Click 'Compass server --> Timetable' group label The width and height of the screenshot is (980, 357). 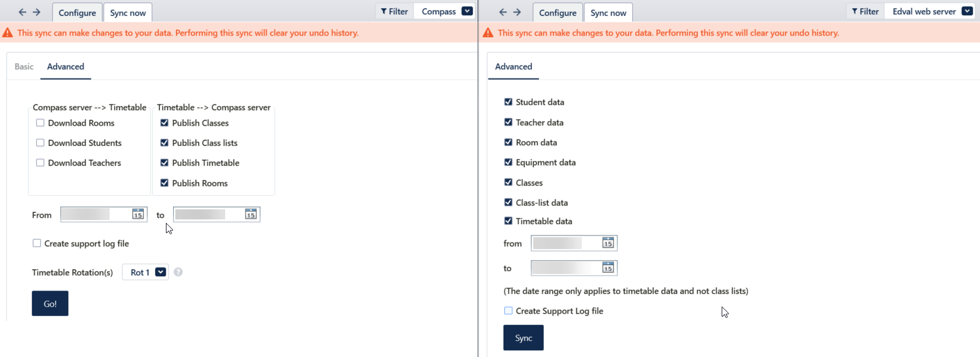89,107
